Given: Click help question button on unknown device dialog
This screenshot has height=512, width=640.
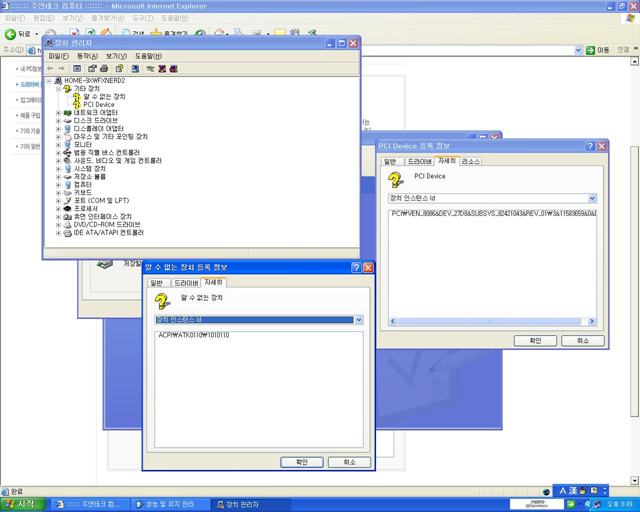Looking at the screenshot, I should (356, 267).
